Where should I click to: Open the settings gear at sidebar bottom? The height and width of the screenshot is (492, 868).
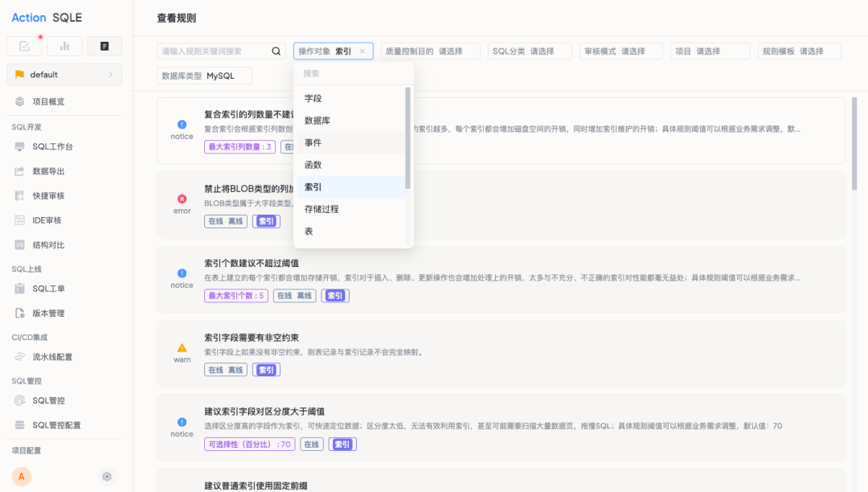pos(107,477)
